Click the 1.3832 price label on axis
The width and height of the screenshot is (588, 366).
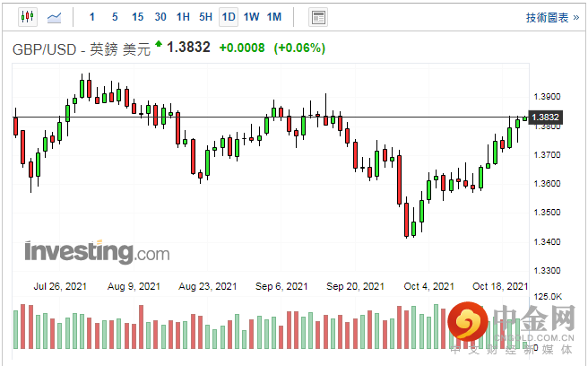pyautogui.click(x=545, y=118)
